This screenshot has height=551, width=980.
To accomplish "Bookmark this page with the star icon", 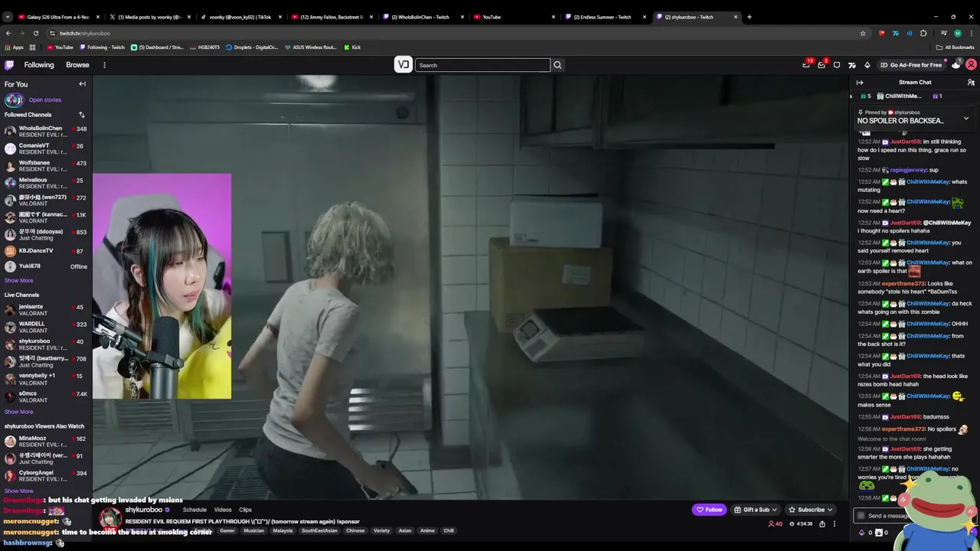I will pyautogui.click(x=862, y=33).
